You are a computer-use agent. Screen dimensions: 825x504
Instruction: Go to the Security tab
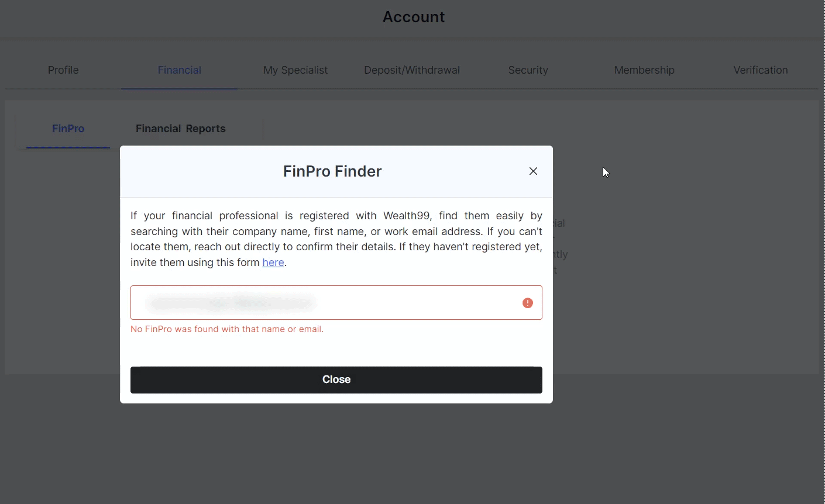(528, 70)
